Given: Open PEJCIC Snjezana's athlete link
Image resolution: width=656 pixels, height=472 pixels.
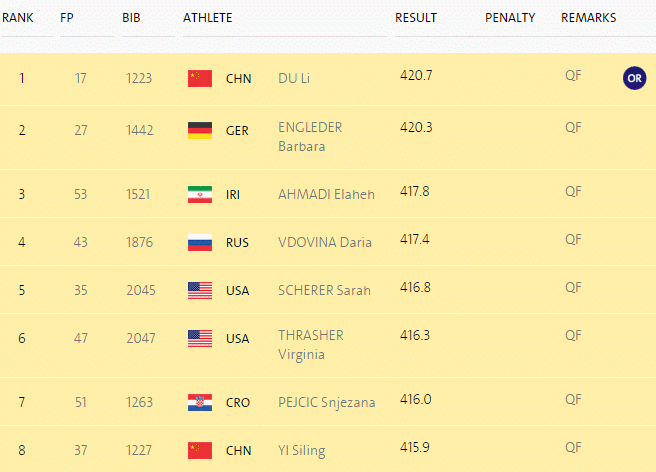Looking at the screenshot, I should pyautogui.click(x=327, y=403).
